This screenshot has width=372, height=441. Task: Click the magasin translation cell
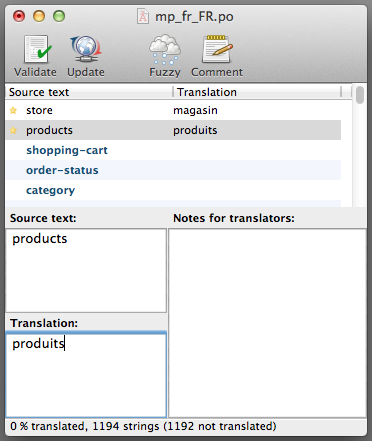195,110
